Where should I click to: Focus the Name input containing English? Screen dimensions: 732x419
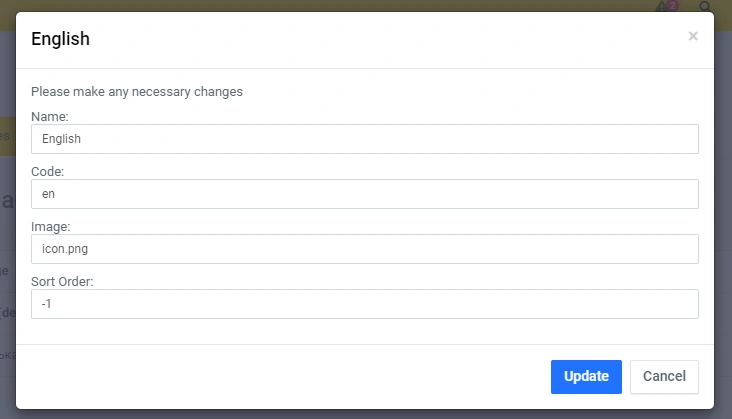tap(364, 139)
